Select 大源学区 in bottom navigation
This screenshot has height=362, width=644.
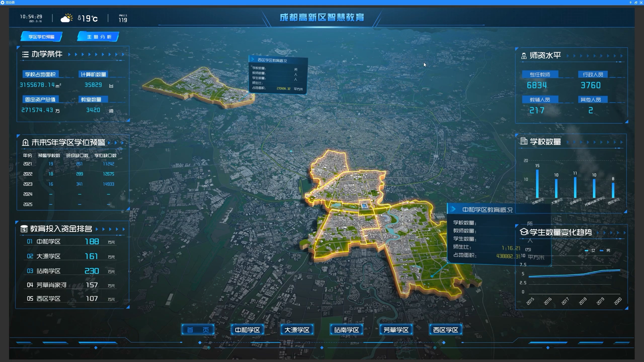[x=297, y=330]
